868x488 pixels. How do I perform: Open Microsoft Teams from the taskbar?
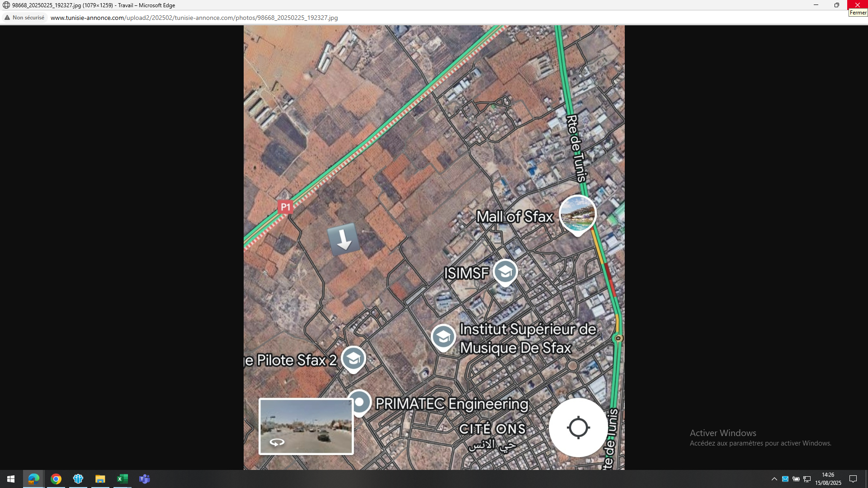(x=145, y=479)
